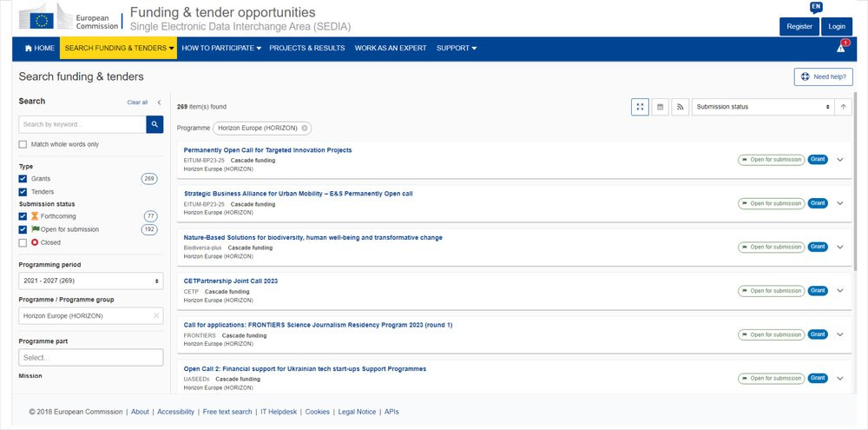Go to PROJECTS & RESULTS
Screen dimensions: 868x430
click(306, 48)
